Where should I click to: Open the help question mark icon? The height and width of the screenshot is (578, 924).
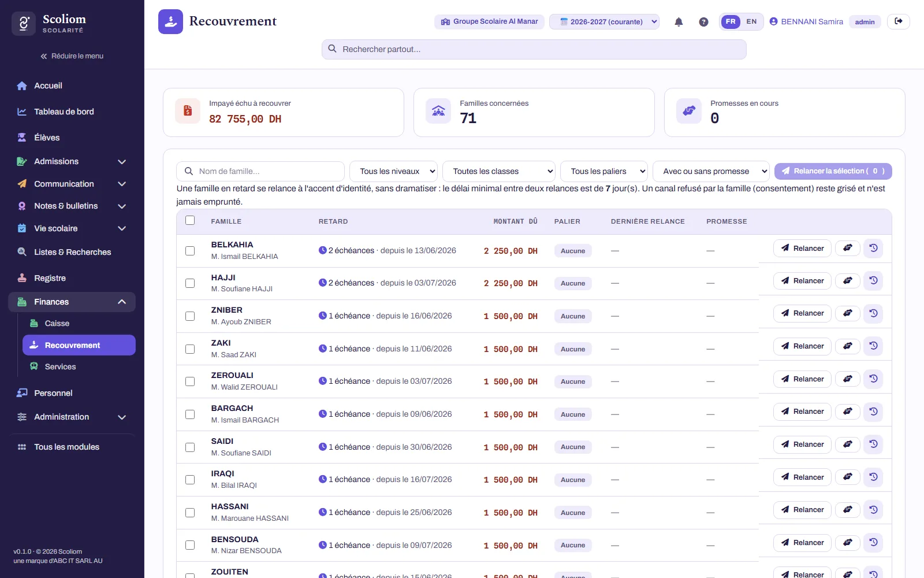703,22
